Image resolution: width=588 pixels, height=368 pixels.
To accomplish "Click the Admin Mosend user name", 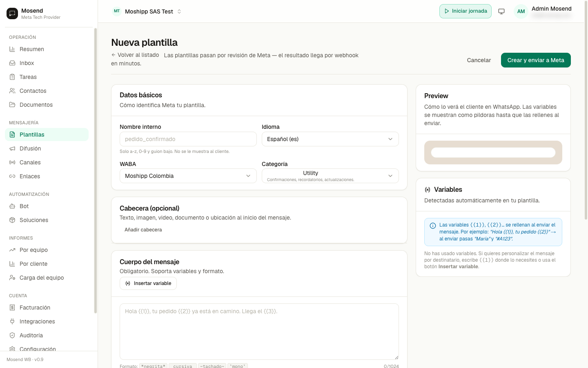I will click(x=552, y=9).
